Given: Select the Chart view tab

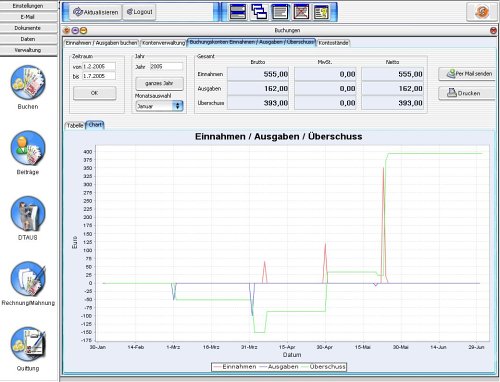Looking at the screenshot, I should [x=95, y=125].
